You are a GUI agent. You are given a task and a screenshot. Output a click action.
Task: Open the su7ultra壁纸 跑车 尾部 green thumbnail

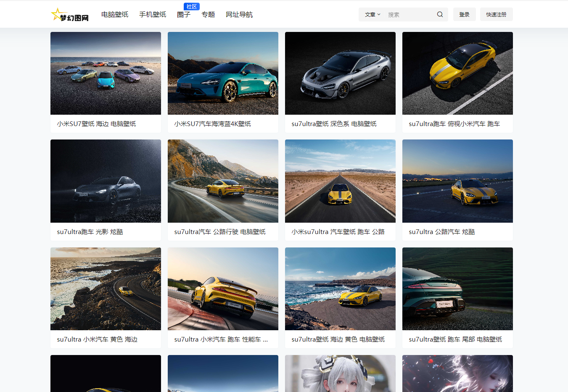457,289
